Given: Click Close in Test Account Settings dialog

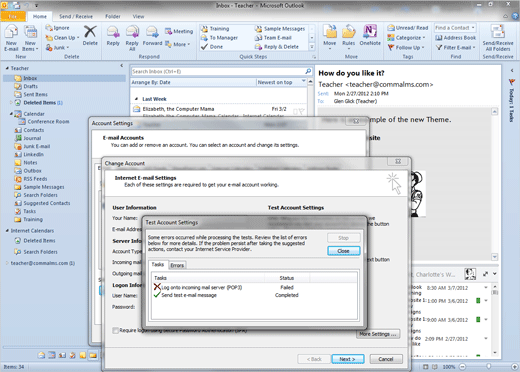Looking at the screenshot, I should click(x=343, y=251).
